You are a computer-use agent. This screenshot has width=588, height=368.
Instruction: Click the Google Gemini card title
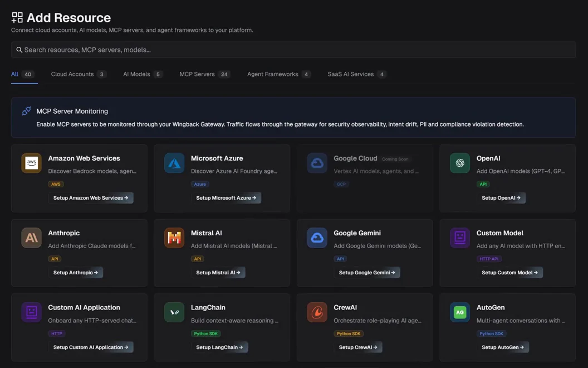tap(357, 233)
